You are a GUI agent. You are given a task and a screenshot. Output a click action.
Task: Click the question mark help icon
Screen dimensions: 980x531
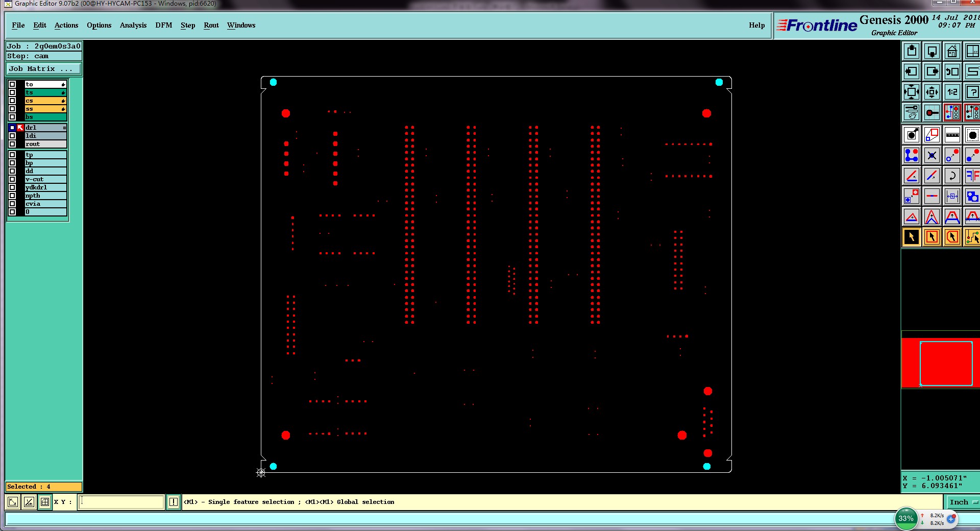click(x=972, y=92)
